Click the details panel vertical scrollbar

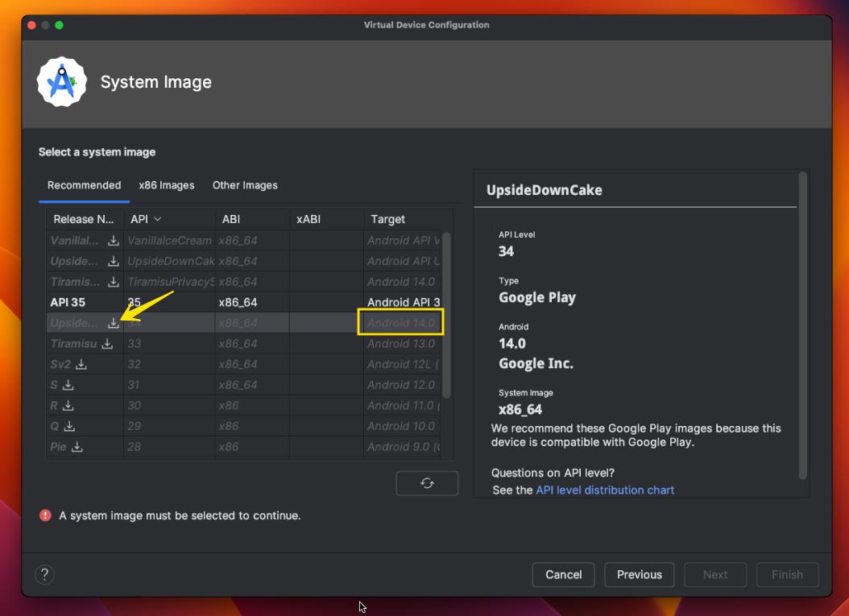coord(803,325)
